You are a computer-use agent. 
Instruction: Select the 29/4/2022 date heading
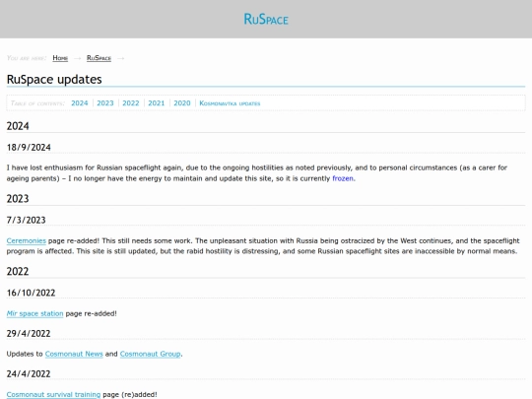click(29, 334)
